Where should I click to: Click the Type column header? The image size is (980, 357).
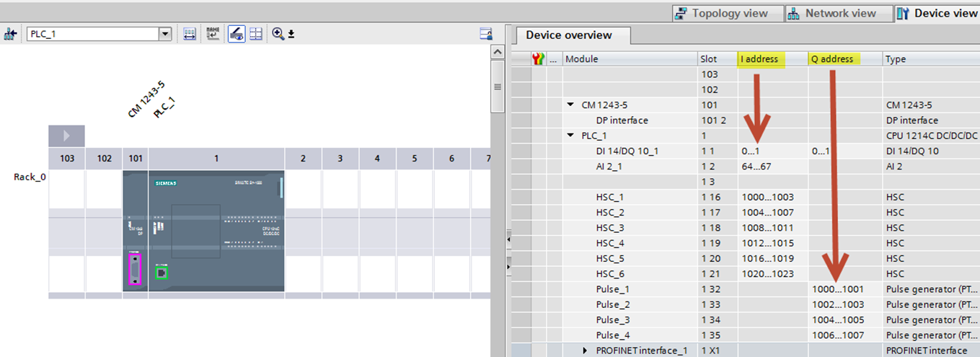tap(931, 59)
